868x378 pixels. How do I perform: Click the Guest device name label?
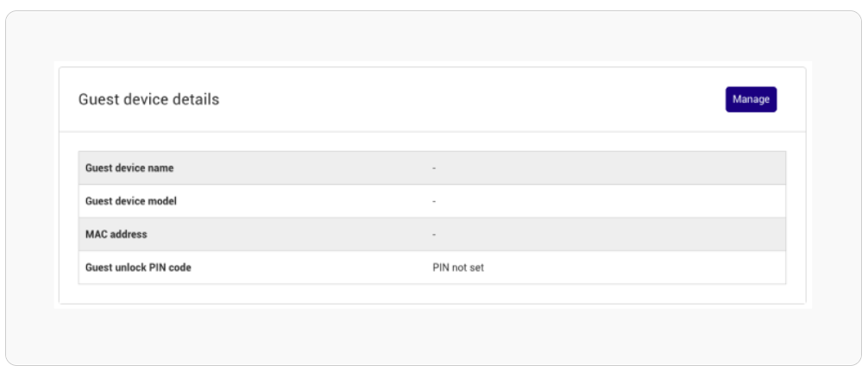coord(129,167)
